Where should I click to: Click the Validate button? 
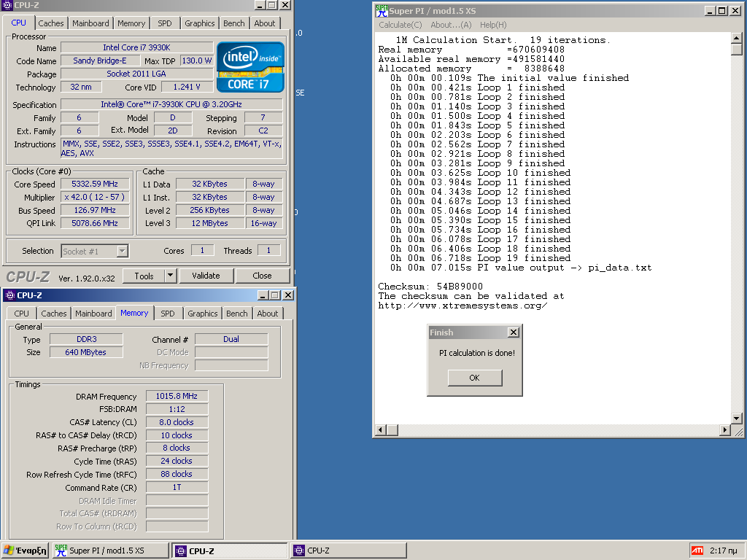point(206,276)
